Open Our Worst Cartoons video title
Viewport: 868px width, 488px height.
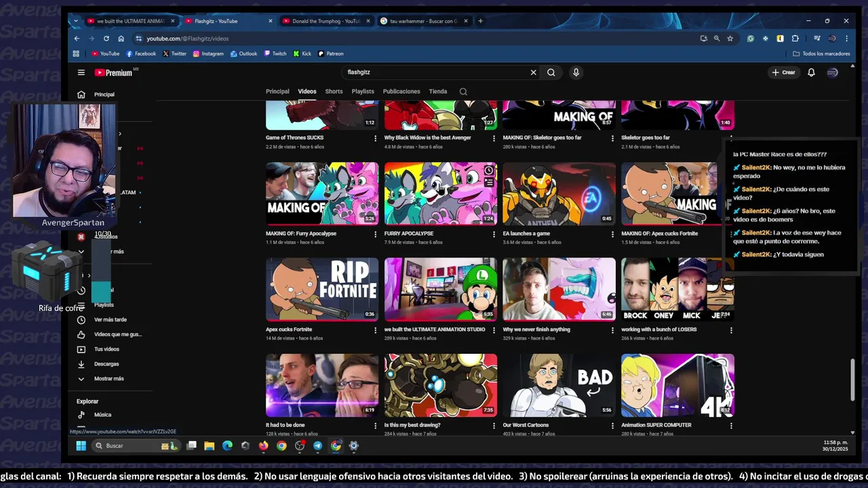526,425
